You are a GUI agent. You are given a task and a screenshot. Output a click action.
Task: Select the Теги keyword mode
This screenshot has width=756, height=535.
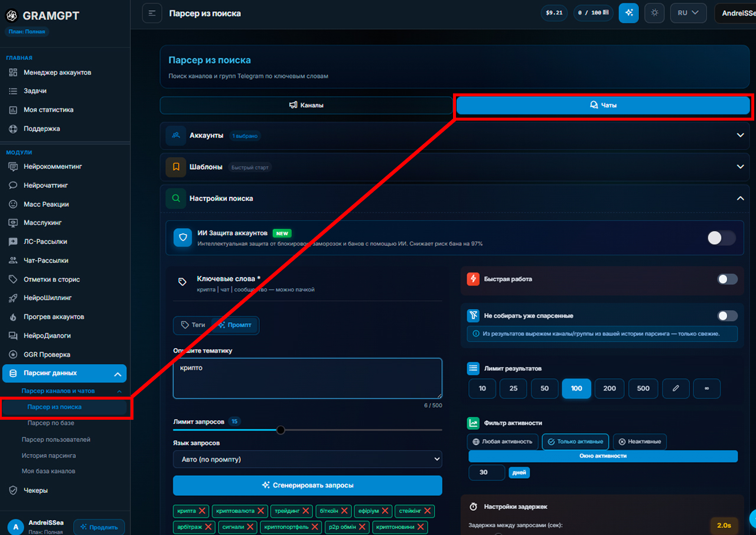point(193,325)
